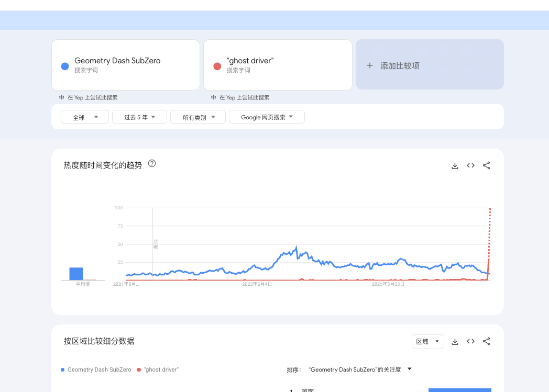Add a comparison term via 添加比较项
This screenshot has height=392, width=549.
[x=430, y=64]
